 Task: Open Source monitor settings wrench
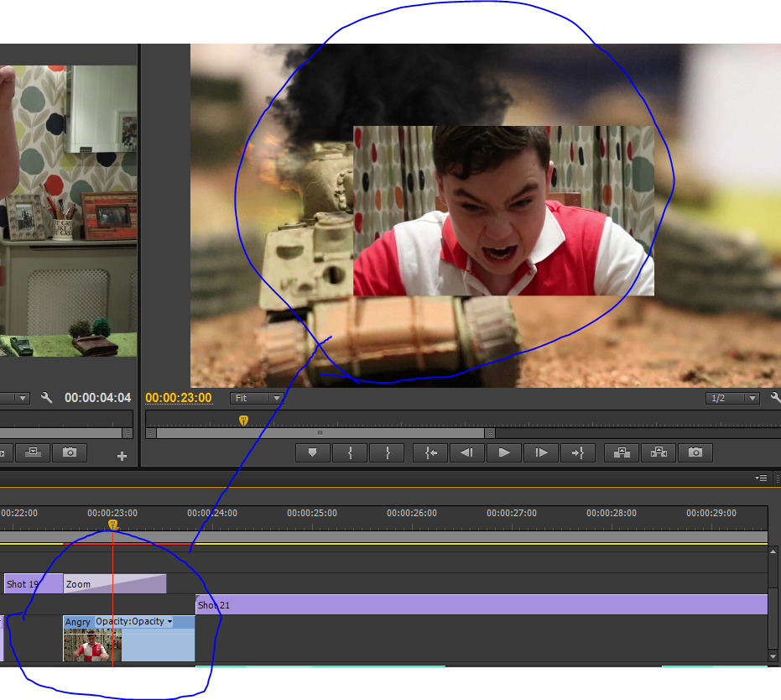tap(46, 398)
